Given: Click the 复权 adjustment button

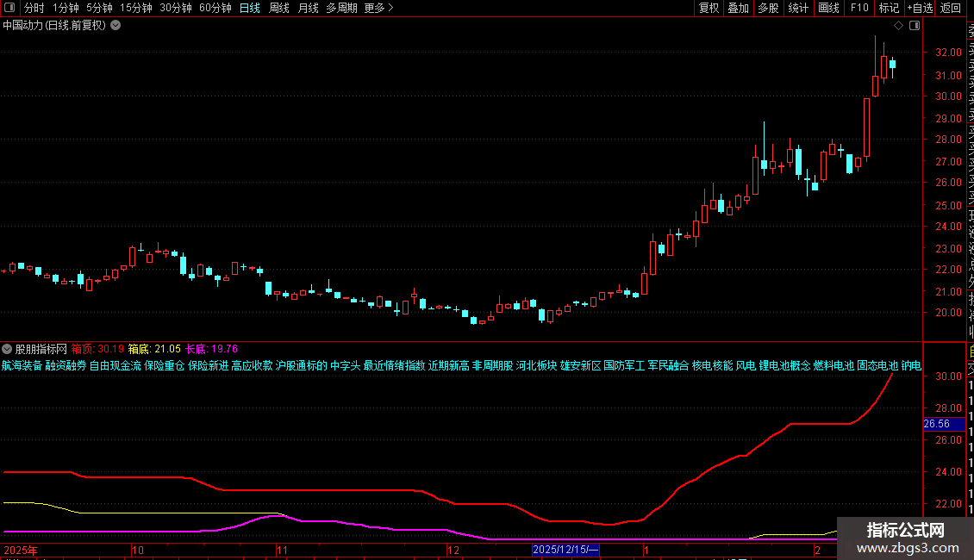Looking at the screenshot, I should tap(709, 8).
